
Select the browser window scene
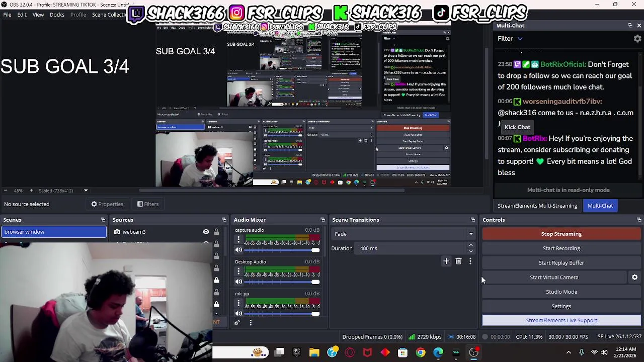53,232
